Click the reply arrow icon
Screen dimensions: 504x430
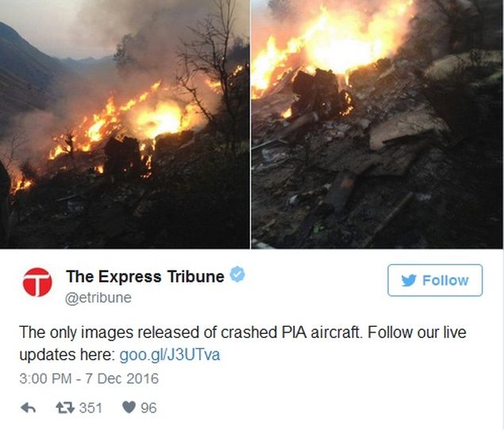pyautogui.click(x=28, y=408)
